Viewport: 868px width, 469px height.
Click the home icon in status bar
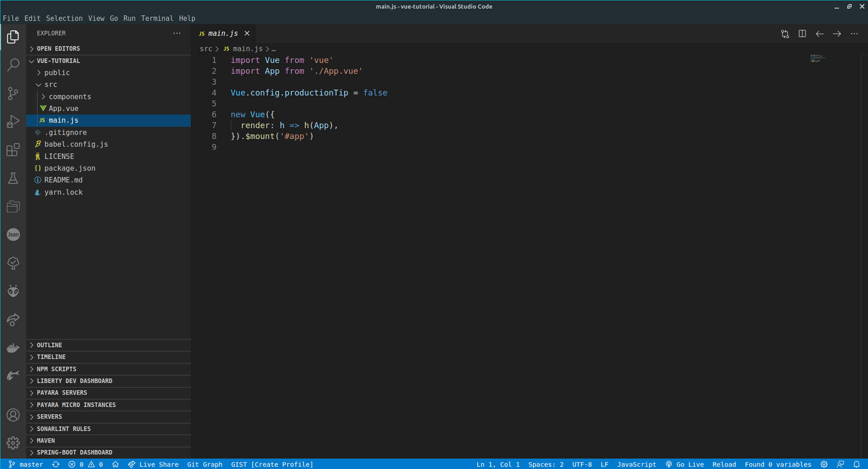(x=115, y=464)
